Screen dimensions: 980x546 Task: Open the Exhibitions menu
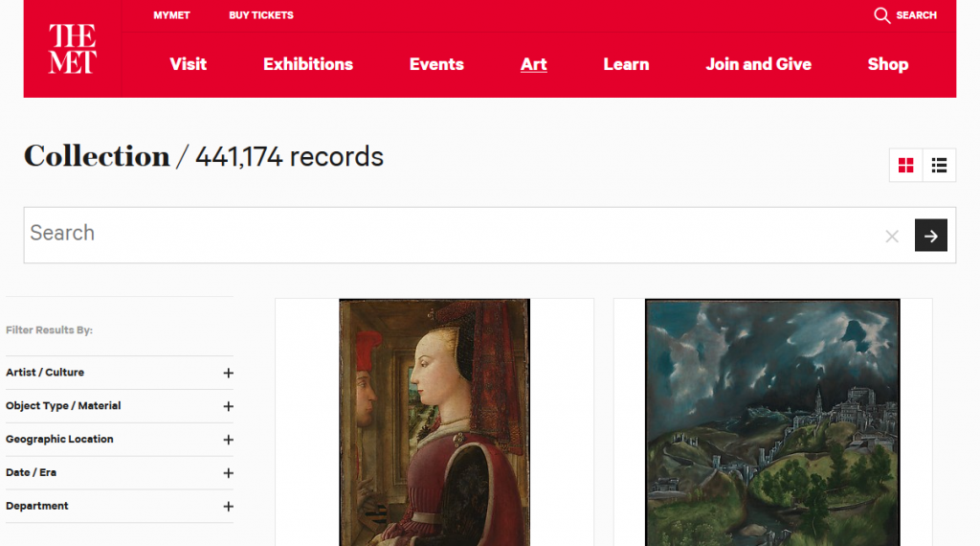tap(308, 64)
